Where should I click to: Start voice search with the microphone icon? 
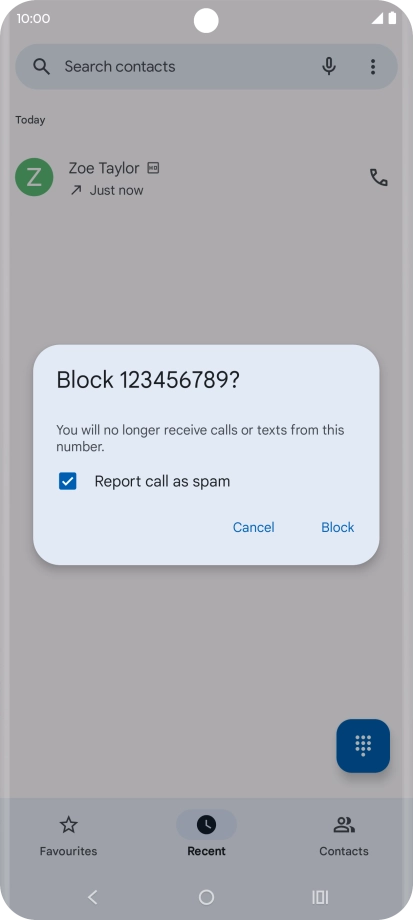coord(329,67)
